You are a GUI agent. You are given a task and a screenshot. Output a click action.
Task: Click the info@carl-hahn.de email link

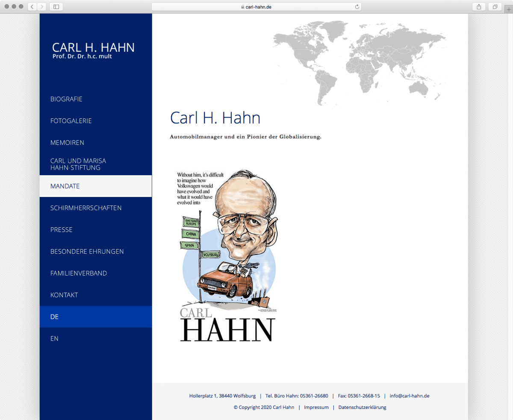tap(409, 396)
